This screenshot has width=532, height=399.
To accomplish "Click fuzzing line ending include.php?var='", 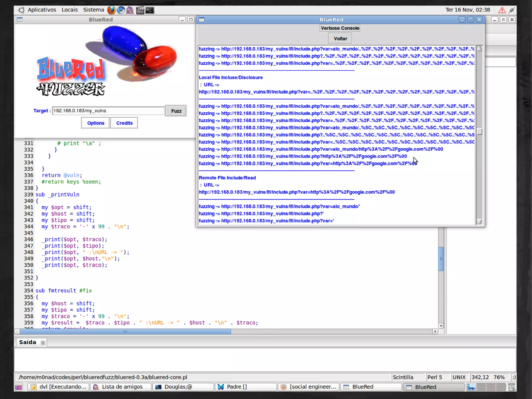I will pyautogui.click(x=266, y=221).
